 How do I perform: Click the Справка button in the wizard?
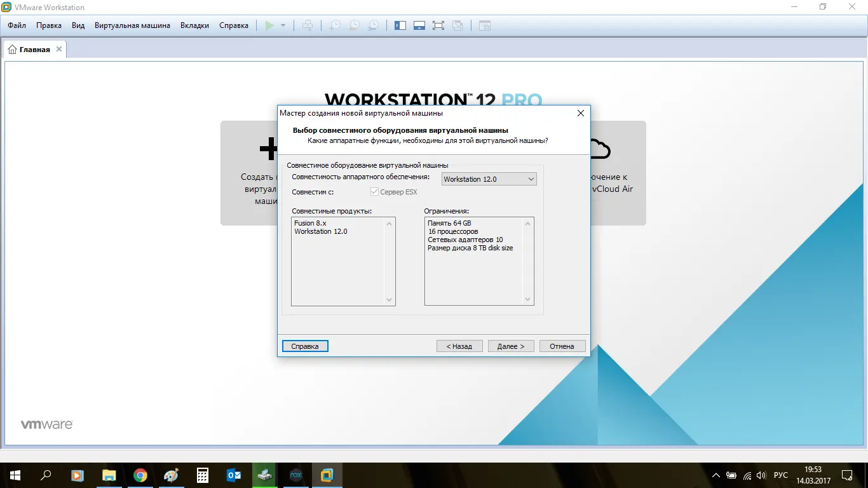tap(305, 346)
